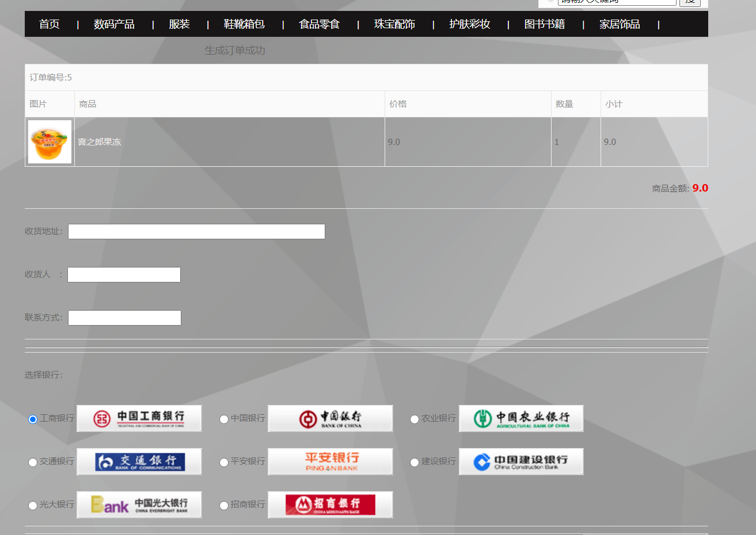Click the 商品金额 total 9.0 in red
The height and width of the screenshot is (535, 756).
click(700, 188)
